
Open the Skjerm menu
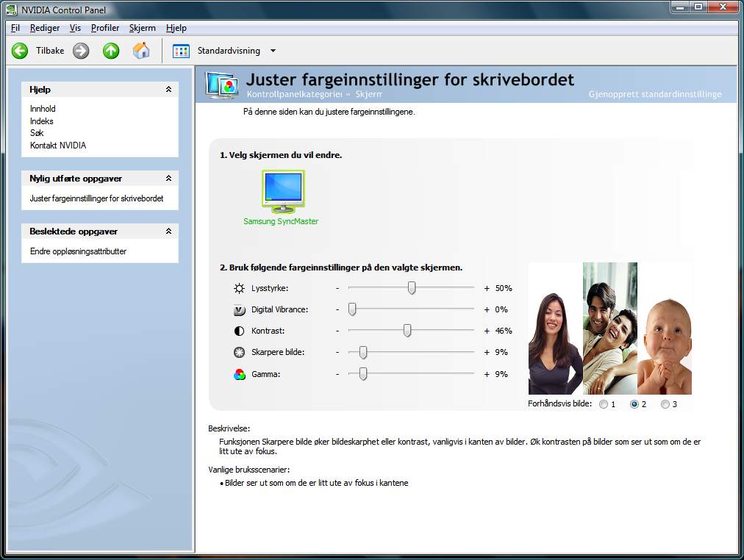[x=142, y=28]
